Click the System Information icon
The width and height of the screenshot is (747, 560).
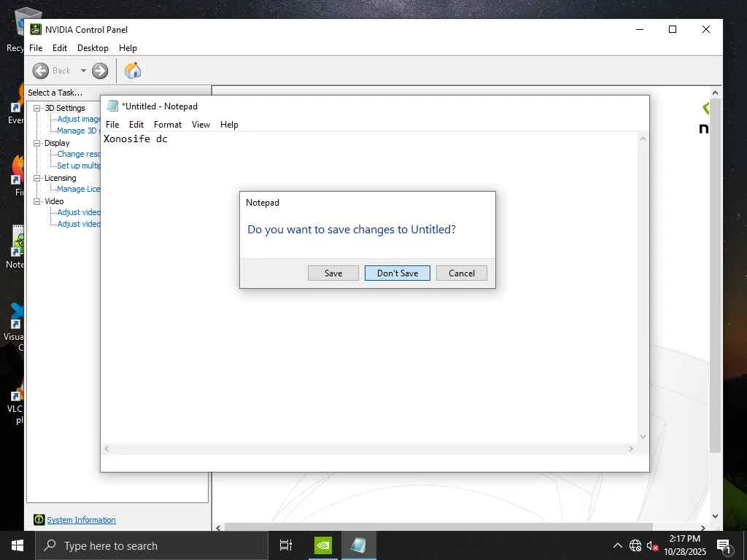39,520
